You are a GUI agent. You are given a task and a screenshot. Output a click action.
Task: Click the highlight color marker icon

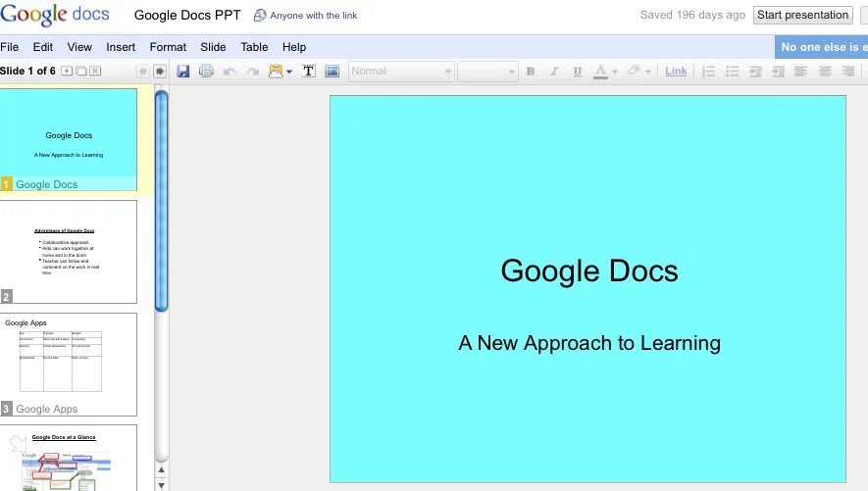click(635, 71)
